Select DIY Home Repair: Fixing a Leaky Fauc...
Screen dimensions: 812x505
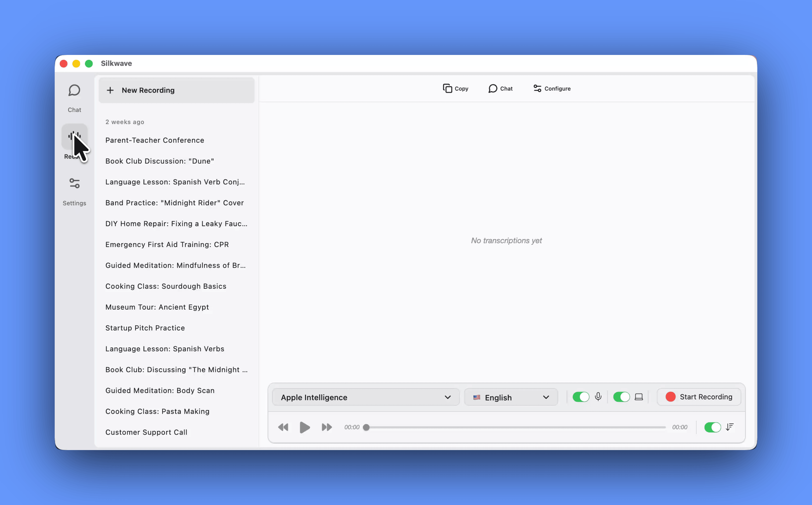tap(176, 224)
